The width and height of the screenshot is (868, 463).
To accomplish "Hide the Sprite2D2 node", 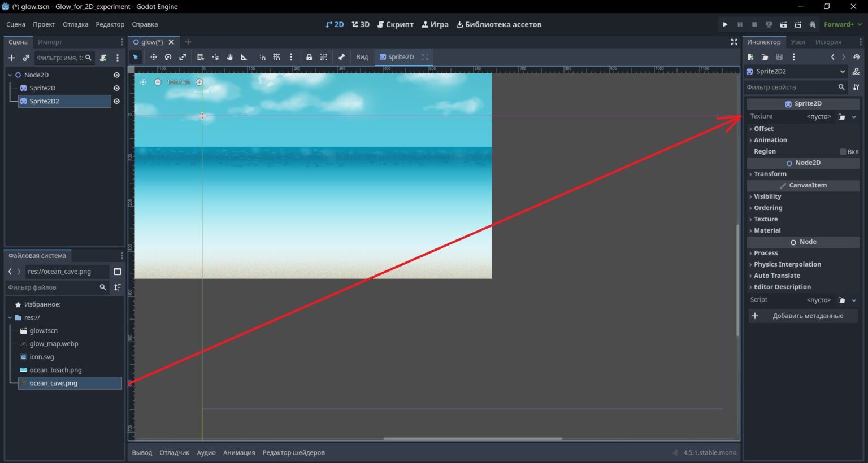I will point(116,101).
